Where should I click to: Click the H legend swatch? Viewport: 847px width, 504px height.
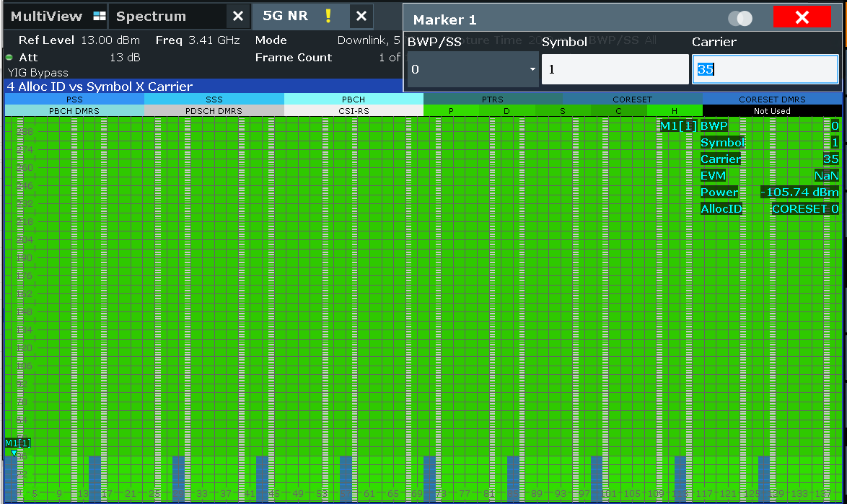click(675, 110)
